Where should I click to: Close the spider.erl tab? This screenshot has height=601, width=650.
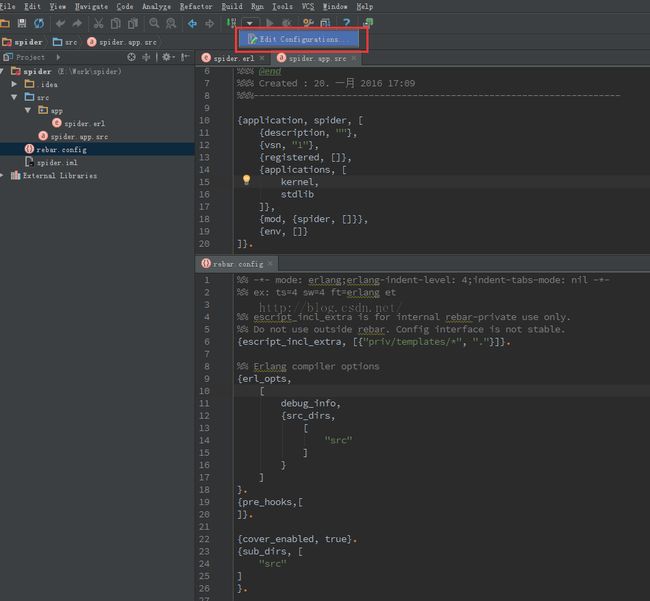point(262,58)
